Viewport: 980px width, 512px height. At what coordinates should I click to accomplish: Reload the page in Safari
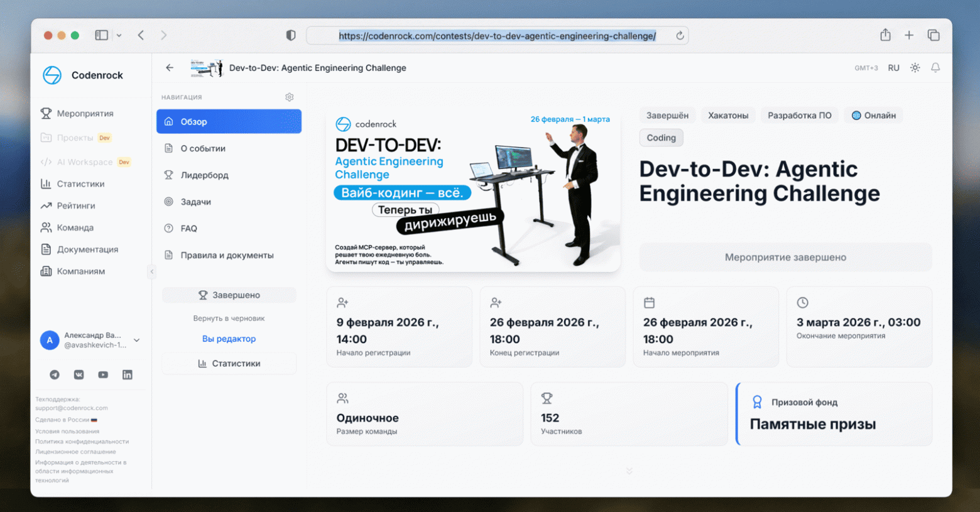pos(680,36)
